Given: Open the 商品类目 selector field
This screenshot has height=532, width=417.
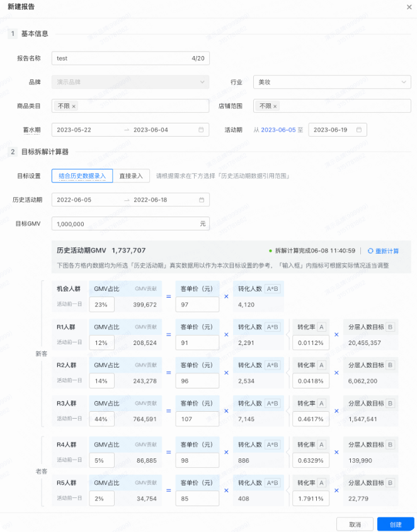Looking at the screenshot, I should (130, 106).
